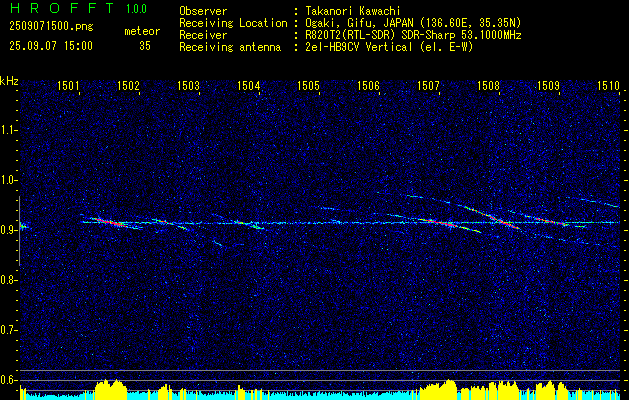Screen dimensions: 629x400
Task: Click the observer name Takanori Kawachi
Action: (x=351, y=11)
